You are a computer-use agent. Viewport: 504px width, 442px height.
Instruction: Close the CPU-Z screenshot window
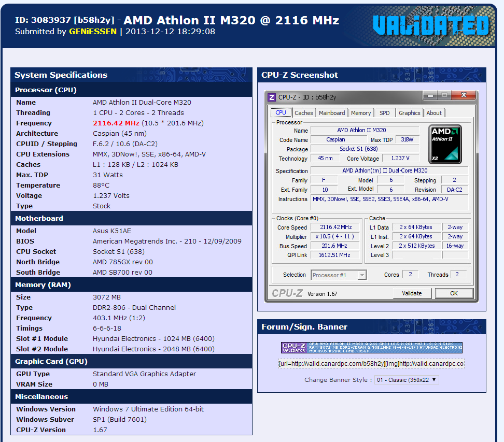tap(464, 95)
